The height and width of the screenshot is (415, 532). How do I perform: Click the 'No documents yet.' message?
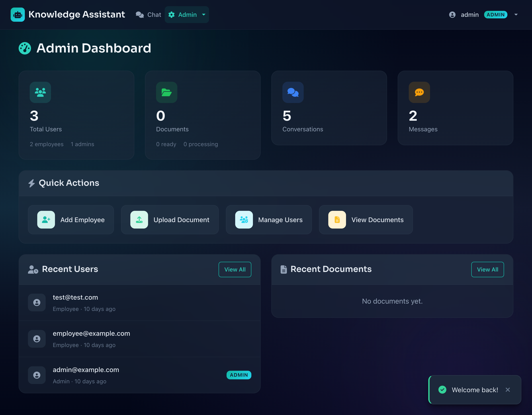pos(392,301)
